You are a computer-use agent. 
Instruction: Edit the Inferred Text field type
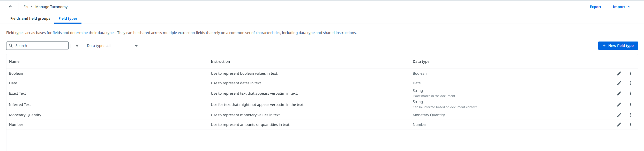pyautogui.click(x=619, y=105)
